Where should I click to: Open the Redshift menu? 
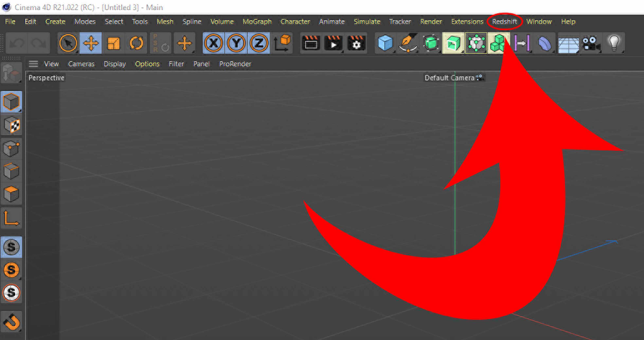tap(504, 21)
